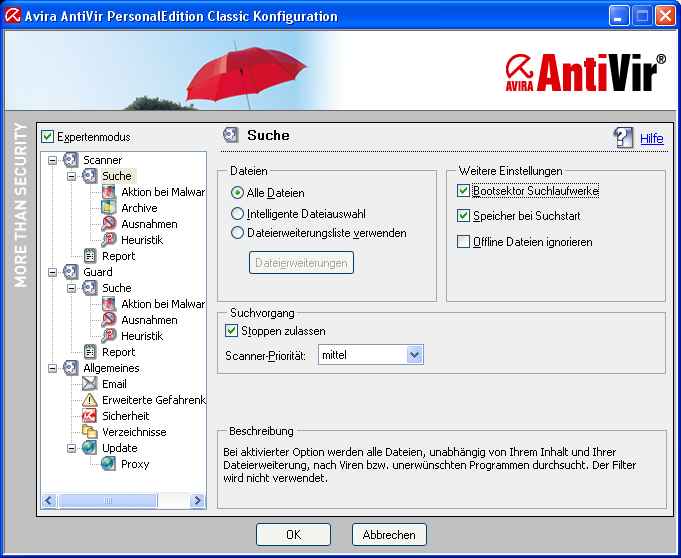Toggle the Expertenmodus checkbox
The image size is (681, 558).
(x=47, y=136)
